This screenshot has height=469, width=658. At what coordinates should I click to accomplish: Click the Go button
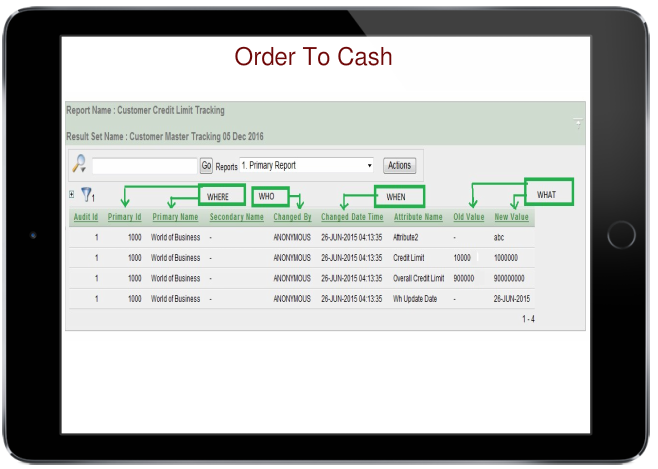tap(207, 165)
